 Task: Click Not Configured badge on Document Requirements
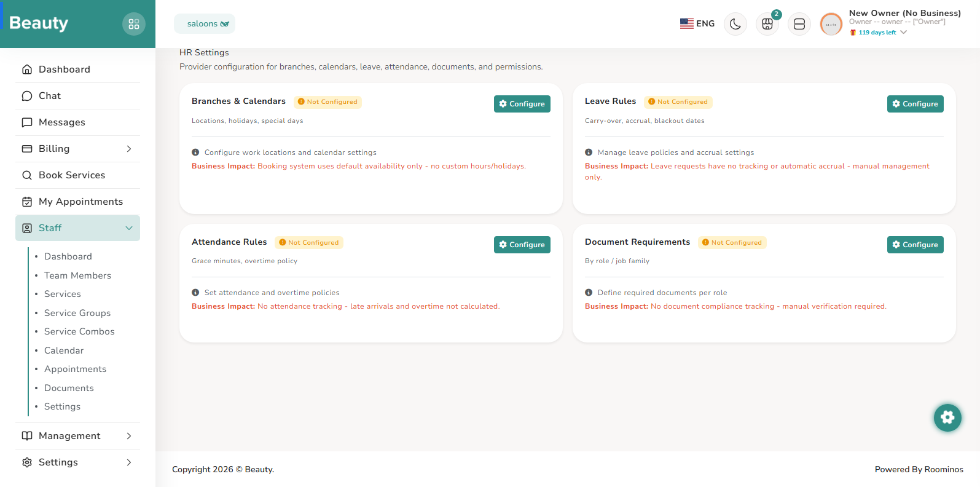[732, 242]
